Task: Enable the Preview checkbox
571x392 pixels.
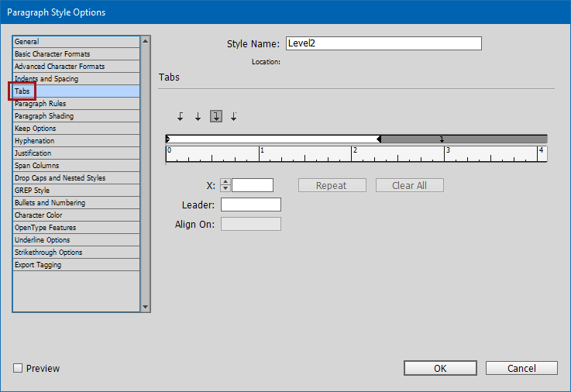Action: click(18, 368)
